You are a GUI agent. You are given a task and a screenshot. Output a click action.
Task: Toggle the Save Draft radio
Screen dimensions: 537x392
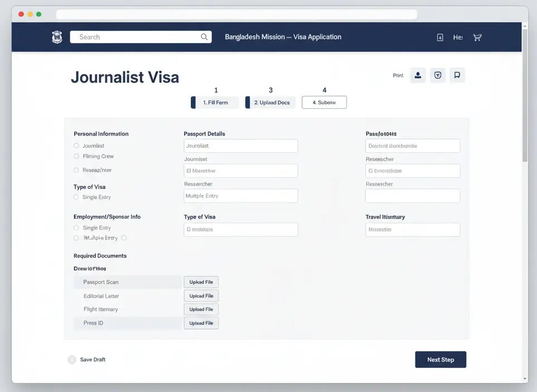(x=71, y=360)
